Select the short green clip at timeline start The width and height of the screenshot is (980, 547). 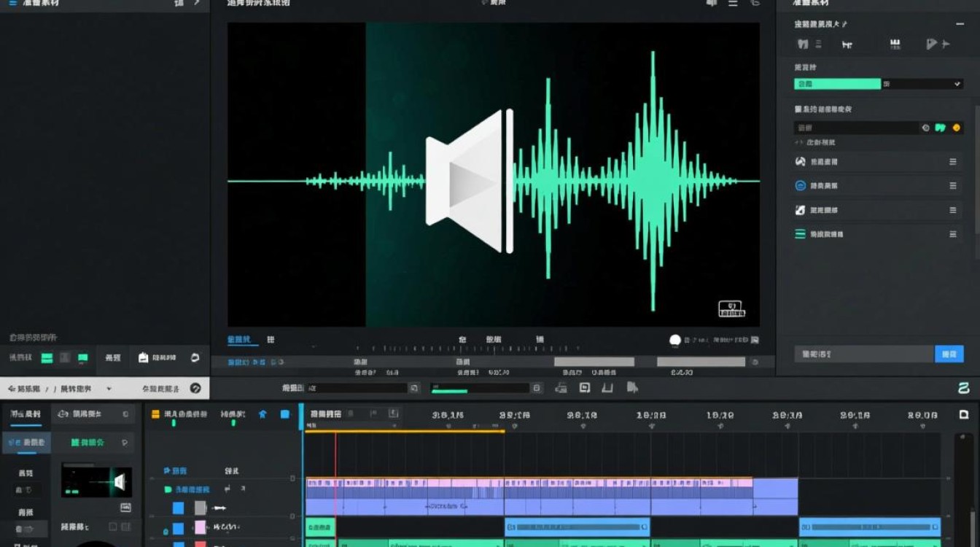click(x=320, y=527)
